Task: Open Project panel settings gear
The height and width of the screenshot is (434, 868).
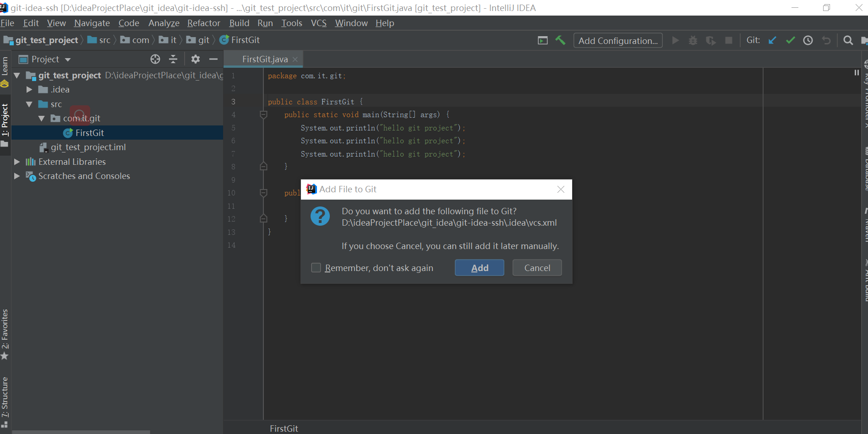Action: coord(196,59)
